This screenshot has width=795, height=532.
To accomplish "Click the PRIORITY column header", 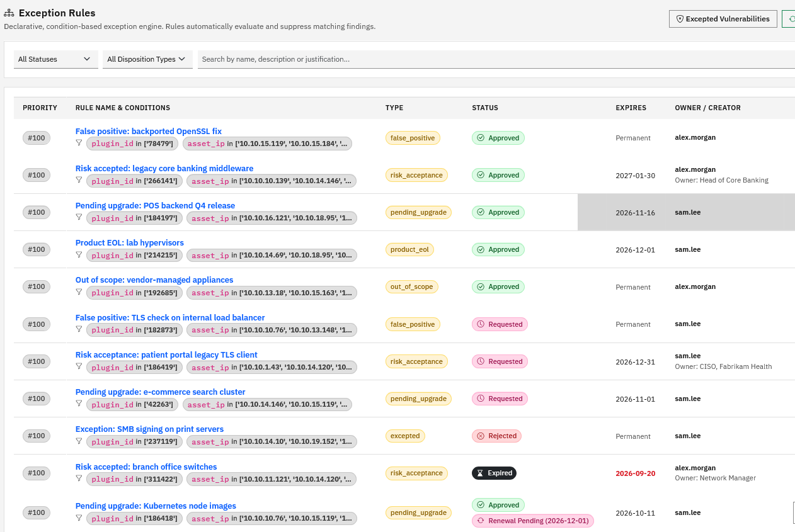I will [x=40, y=108].
